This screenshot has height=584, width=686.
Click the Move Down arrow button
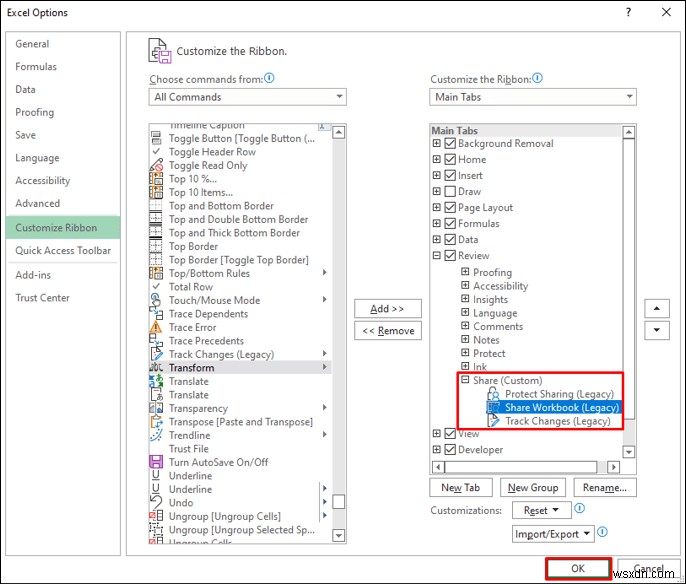(657, 330)
